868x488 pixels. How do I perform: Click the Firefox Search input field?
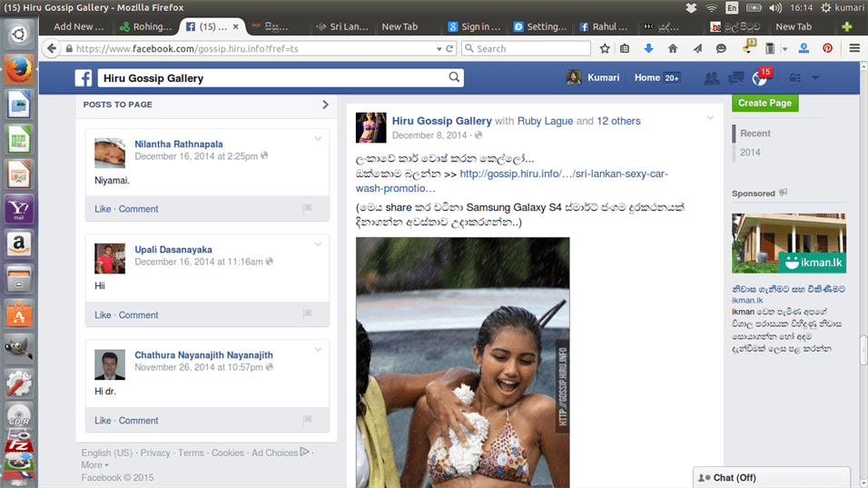click(x=526, y=49)
